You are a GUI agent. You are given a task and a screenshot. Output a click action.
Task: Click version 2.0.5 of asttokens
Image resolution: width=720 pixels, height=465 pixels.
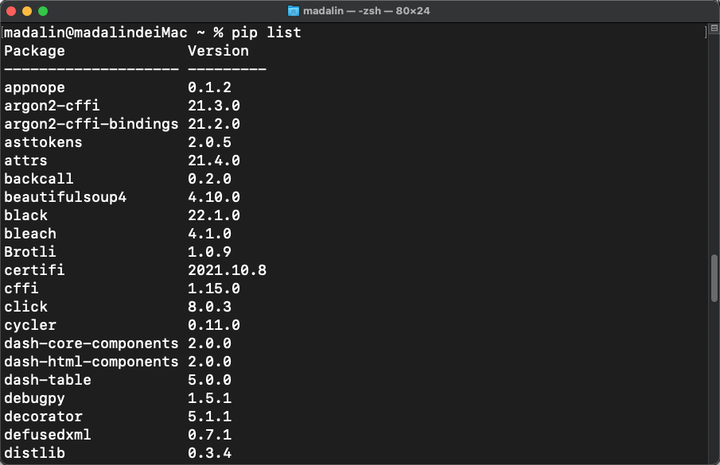tap(209, 142)
